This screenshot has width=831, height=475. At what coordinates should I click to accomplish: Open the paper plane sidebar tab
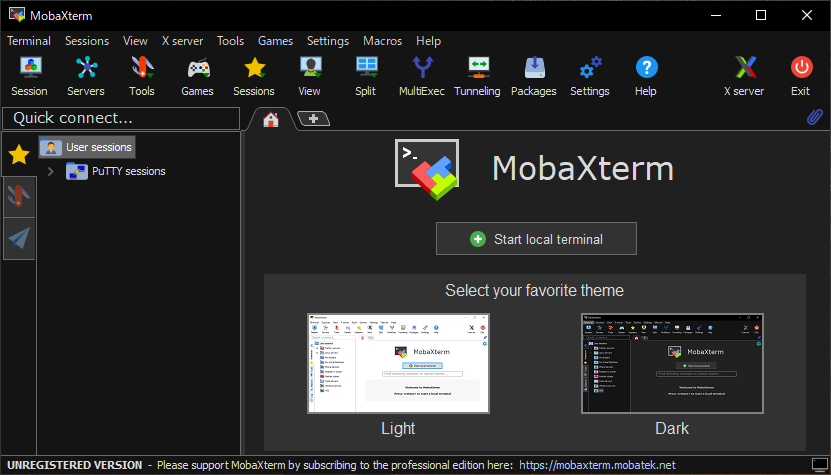(18, 238)
